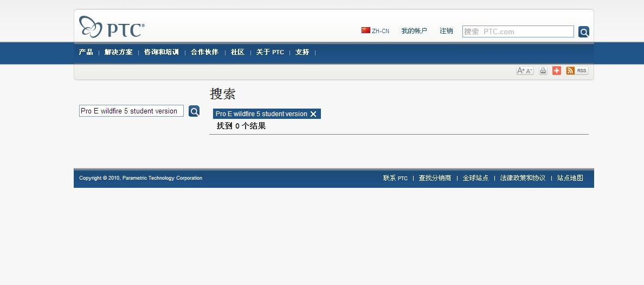Open the 产品 menu

[86, 52]
